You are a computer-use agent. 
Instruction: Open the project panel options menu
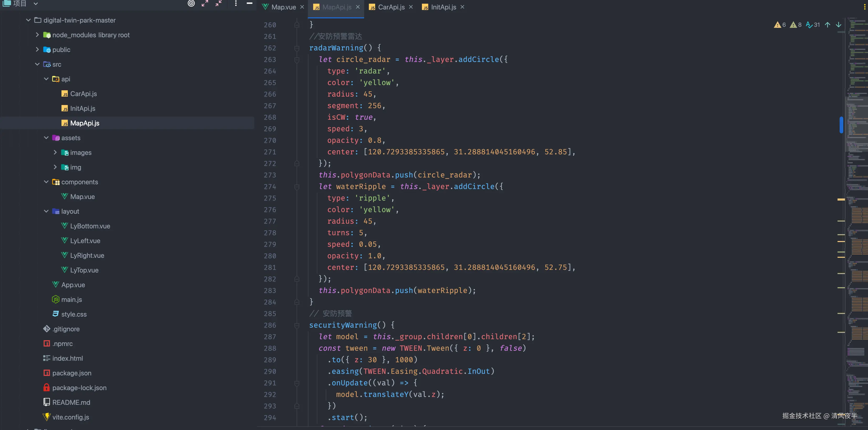coord(236,3)
